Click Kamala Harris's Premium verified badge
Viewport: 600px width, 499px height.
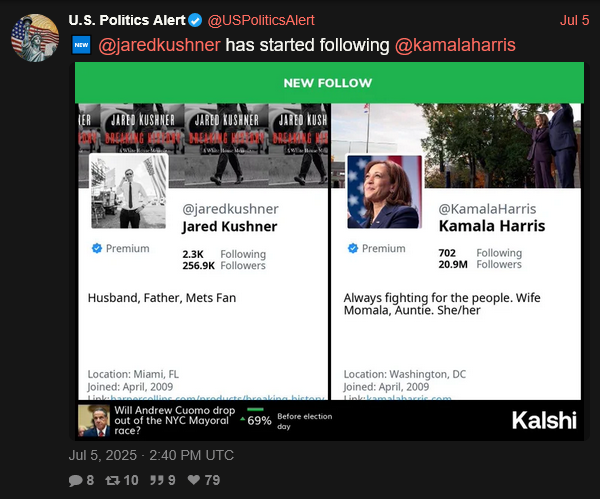[x=353, y=248]
